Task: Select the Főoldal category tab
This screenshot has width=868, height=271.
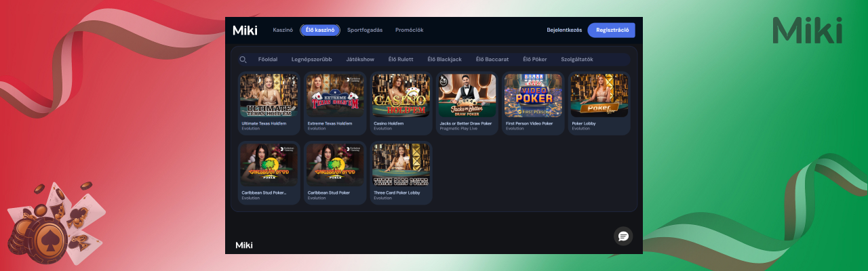Action: pos(268,60)
